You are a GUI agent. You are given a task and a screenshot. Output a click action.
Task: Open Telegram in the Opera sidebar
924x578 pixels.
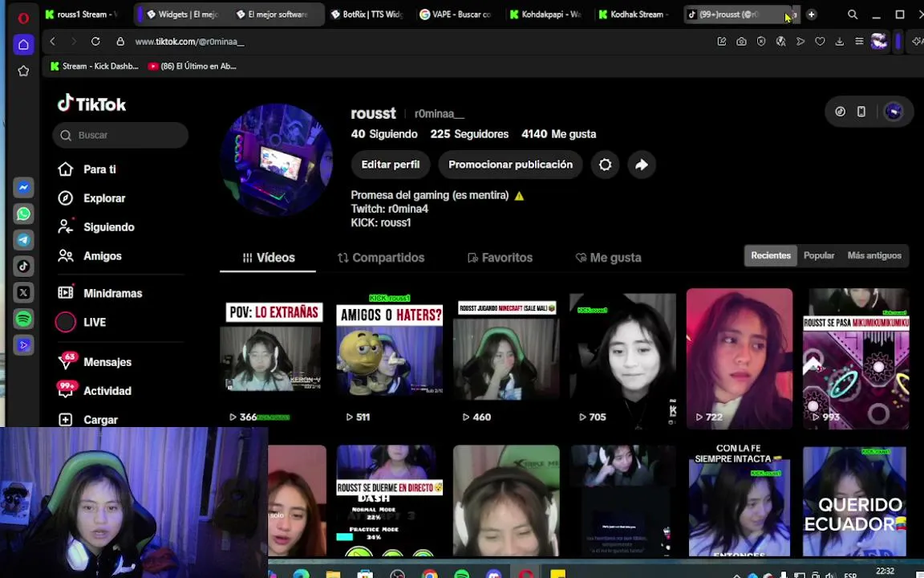(x=23, y=240)
